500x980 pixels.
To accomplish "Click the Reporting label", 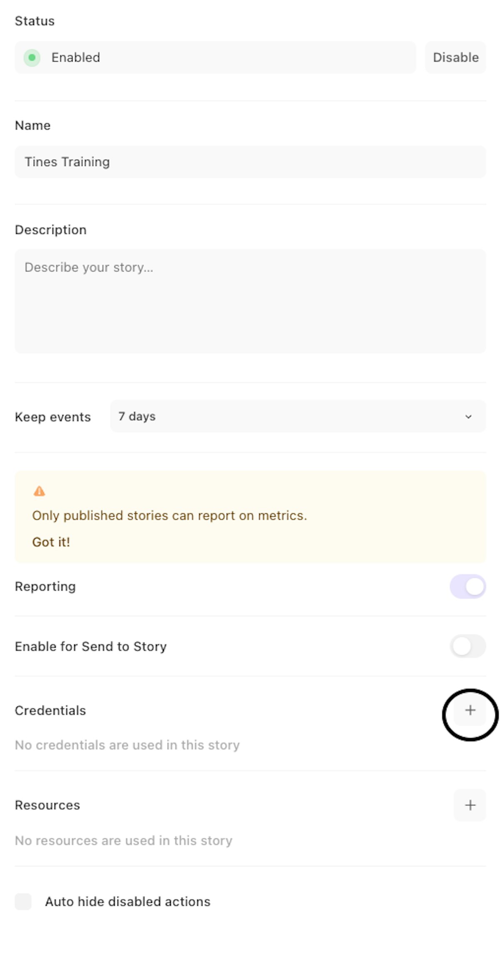I will (45, 586).
